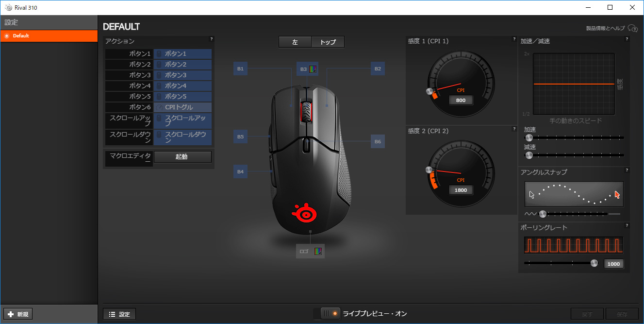The image size is (644, 324).
Task: Select the Default profile in the sidebar
Action: (x=49, y=36)
